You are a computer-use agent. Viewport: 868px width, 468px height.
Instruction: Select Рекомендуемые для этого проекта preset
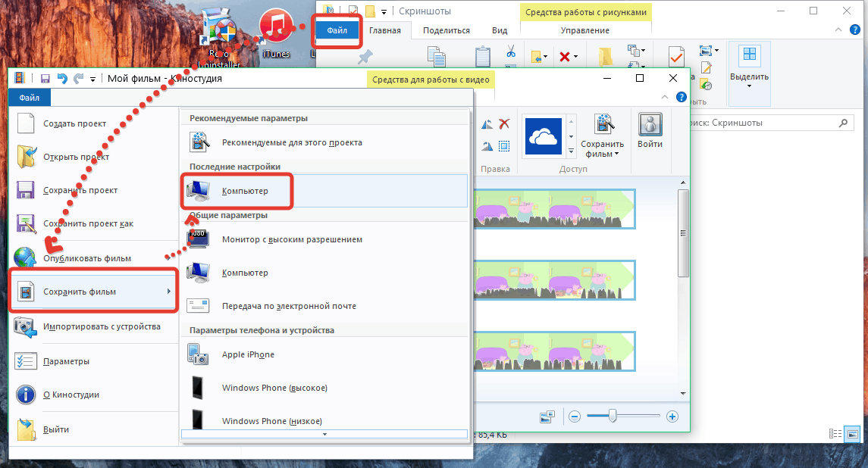point(324,142)
